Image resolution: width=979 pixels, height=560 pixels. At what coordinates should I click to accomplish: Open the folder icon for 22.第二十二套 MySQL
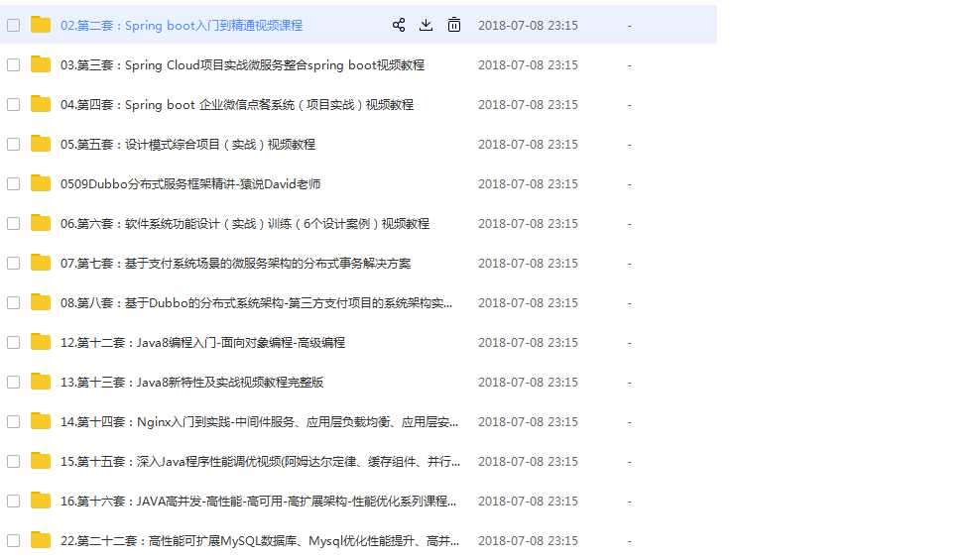pyautogui.click(x=41, y=540)
